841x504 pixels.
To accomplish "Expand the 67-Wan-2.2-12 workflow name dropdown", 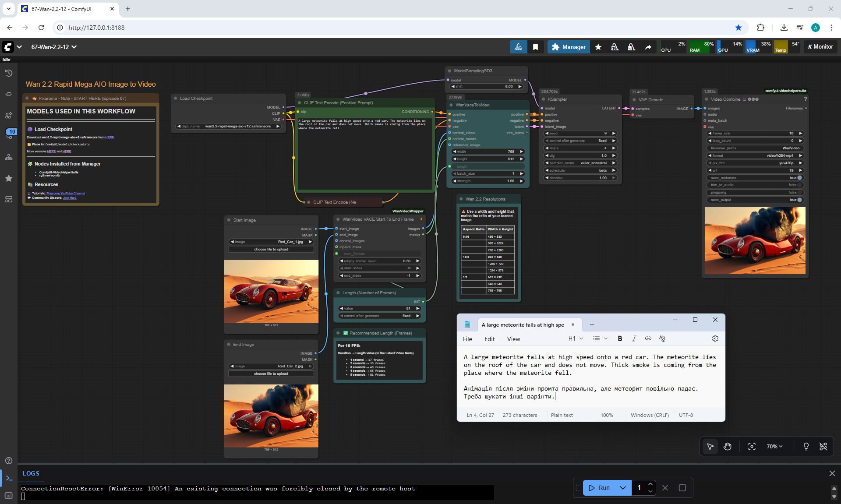I will point(74,47).
